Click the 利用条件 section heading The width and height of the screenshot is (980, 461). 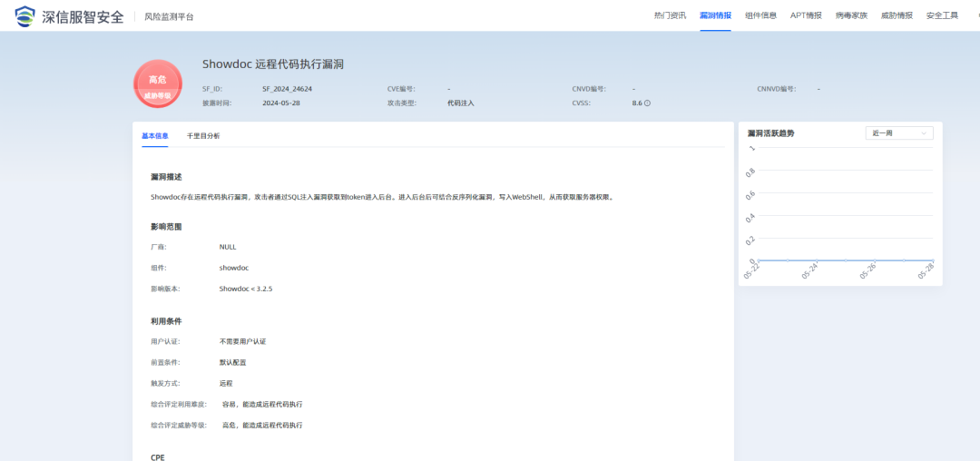pyautogui.click(x=166, y=321)
